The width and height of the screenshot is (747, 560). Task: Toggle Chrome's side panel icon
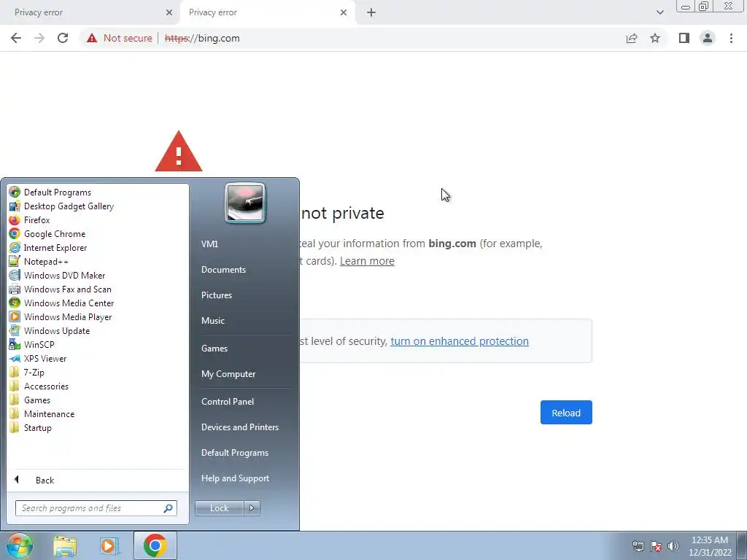tap(684, 38)
